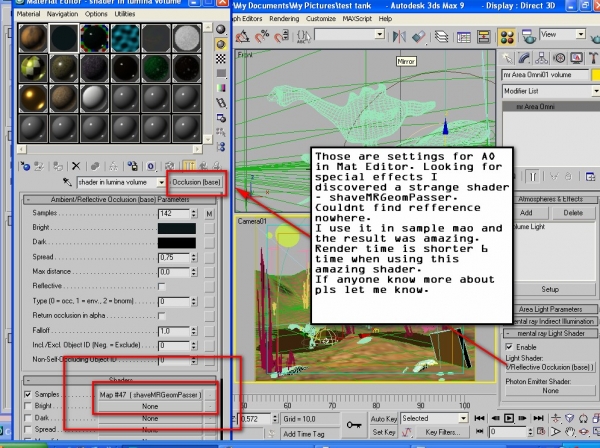Image resolution: width=600 pixels, height=448 pixels.
Task: Click the Mirror tool icon
Action: point(399,37)
